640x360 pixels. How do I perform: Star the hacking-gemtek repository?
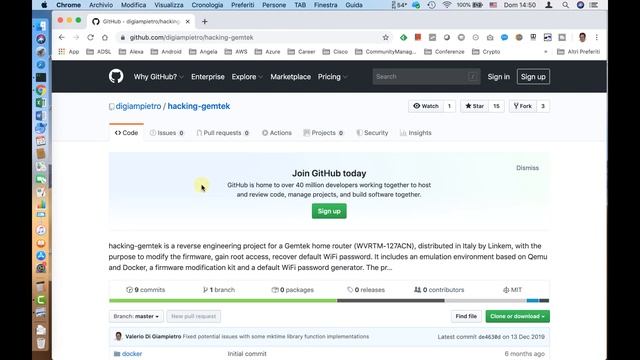[x=474, y=106]
